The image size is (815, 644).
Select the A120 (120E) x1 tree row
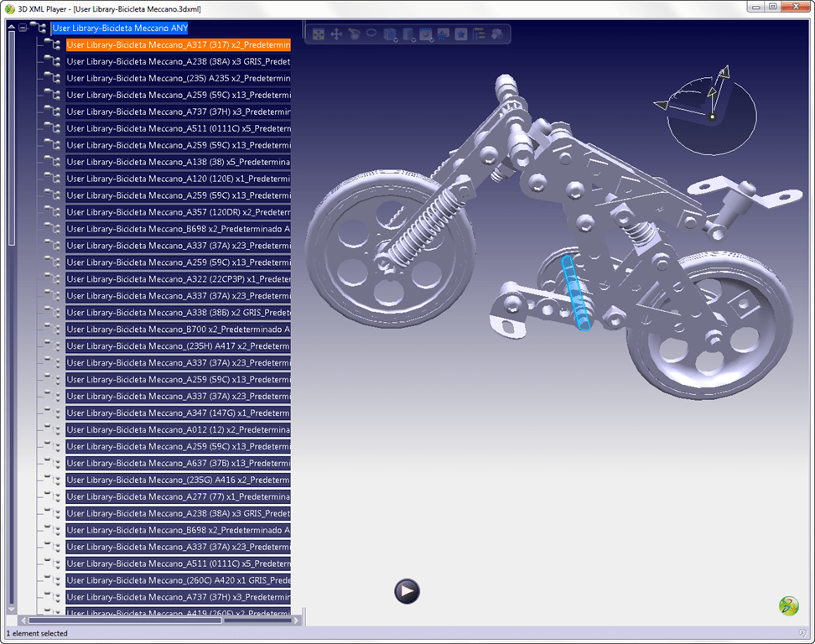point(179,179)
